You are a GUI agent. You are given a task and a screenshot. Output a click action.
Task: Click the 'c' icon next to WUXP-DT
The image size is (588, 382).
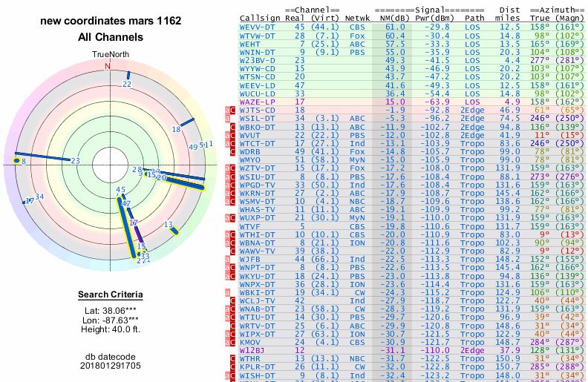[234, 218]
